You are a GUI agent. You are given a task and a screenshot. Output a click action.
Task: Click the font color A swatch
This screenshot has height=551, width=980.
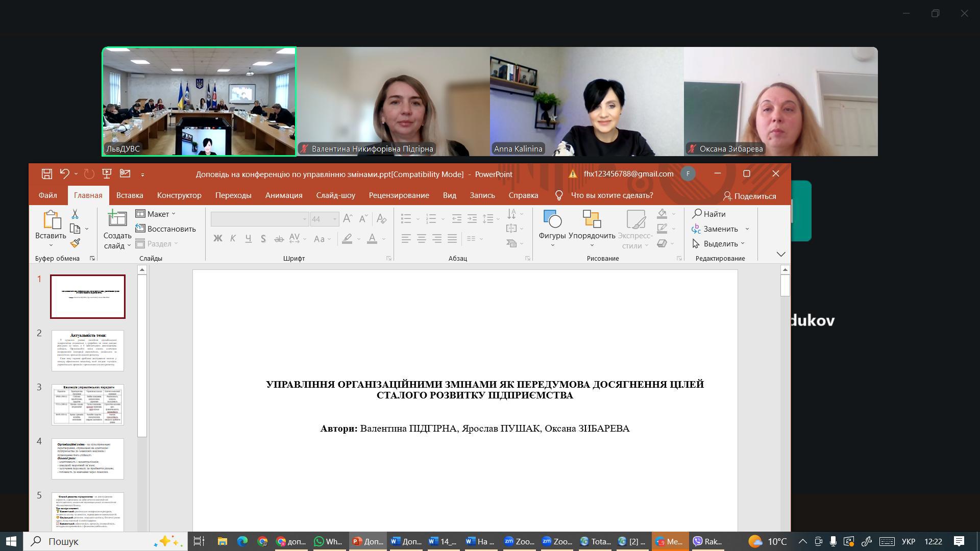[x=372, y=238]
